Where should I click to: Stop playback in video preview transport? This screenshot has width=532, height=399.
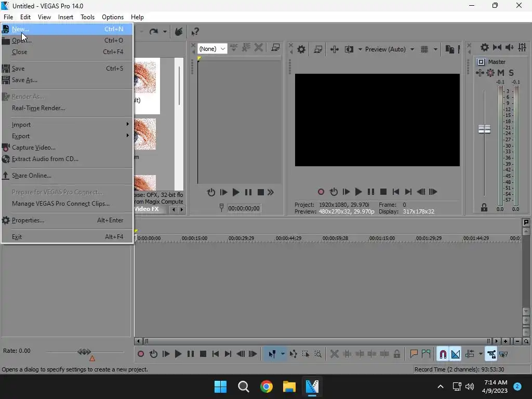click(x=383, y=192)
